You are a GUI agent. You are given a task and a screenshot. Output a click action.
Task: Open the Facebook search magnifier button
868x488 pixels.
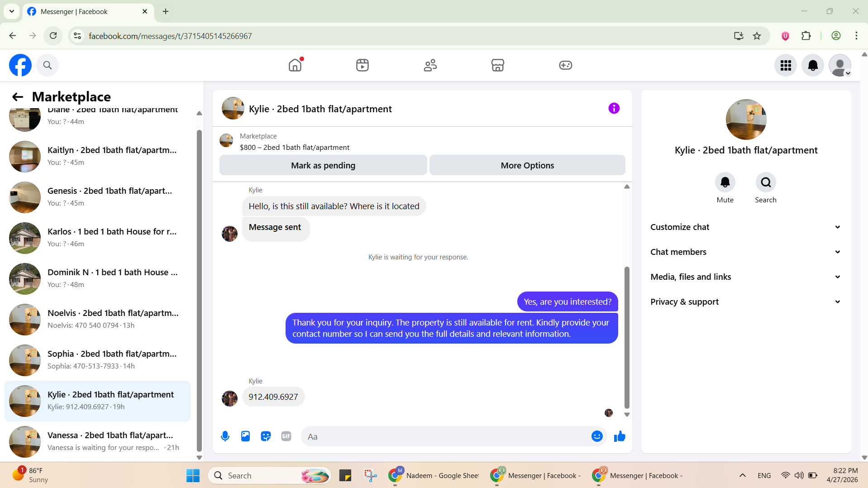pyautogui.click(x=48, y=65)
